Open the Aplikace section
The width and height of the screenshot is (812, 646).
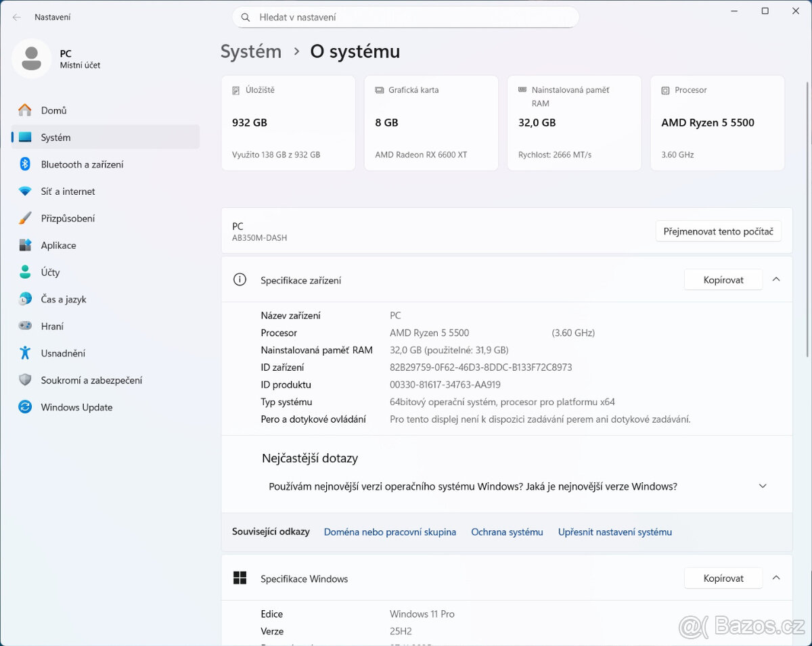58,245
